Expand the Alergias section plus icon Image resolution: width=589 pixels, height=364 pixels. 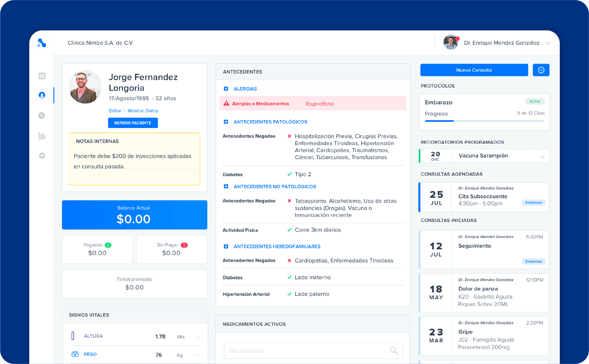(x=226, y=89)
